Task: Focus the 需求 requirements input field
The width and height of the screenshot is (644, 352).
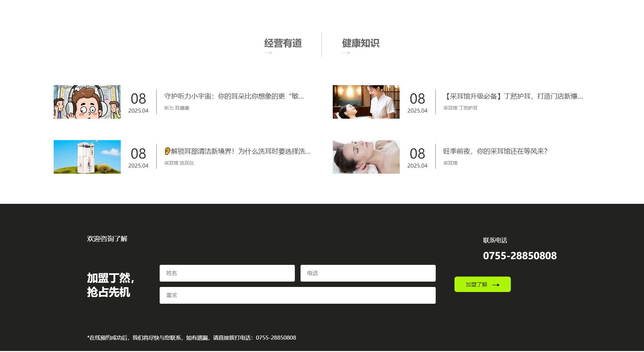Action: click(298, 295)
